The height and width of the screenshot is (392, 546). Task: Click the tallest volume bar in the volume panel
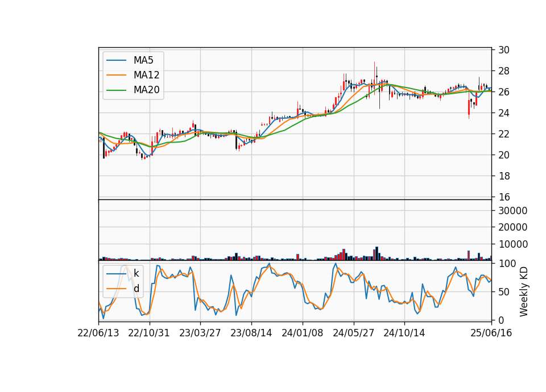tap(377, 253)
